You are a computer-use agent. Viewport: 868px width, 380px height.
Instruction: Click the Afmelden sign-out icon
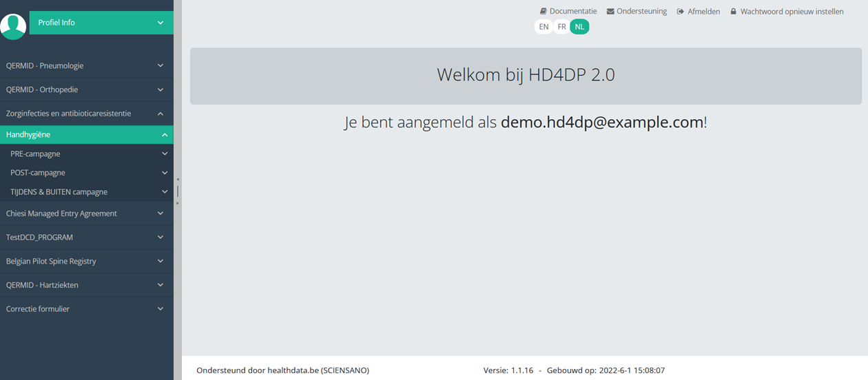click(x=681, y=12)
